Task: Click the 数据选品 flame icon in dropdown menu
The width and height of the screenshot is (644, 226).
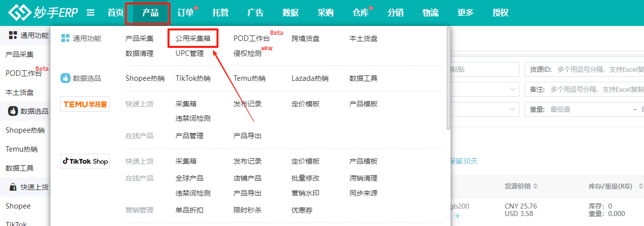Action: point(65,78)
